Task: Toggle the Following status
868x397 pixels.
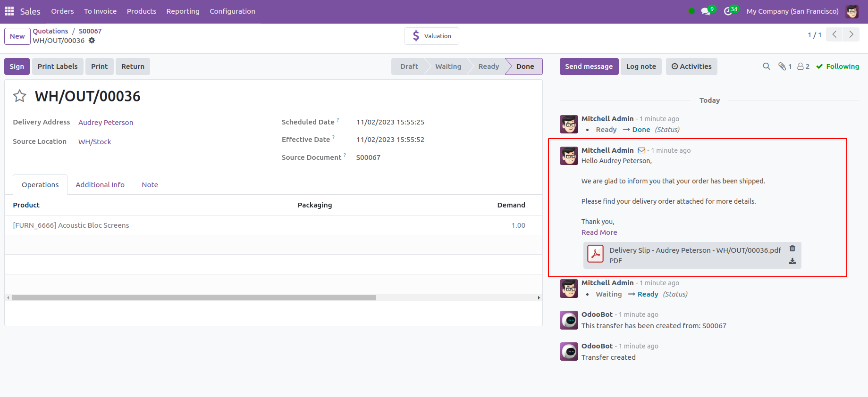Action: [x=837, y=66]
